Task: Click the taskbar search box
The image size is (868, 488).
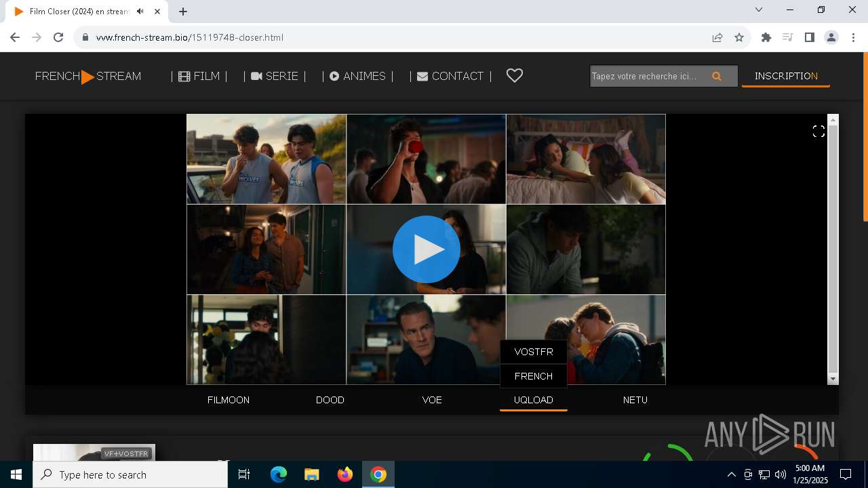Action: coord(130,474)
